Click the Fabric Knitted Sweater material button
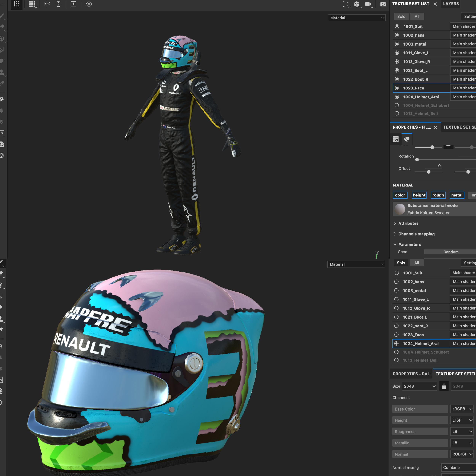Image resolution: width=476 pixels, height=476 pixels. [434, 209]
